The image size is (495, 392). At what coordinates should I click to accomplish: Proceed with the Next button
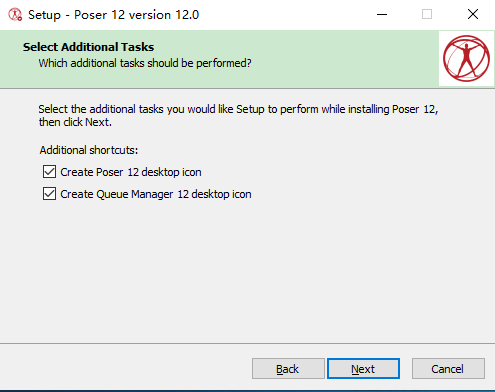[x=363, y=369]
